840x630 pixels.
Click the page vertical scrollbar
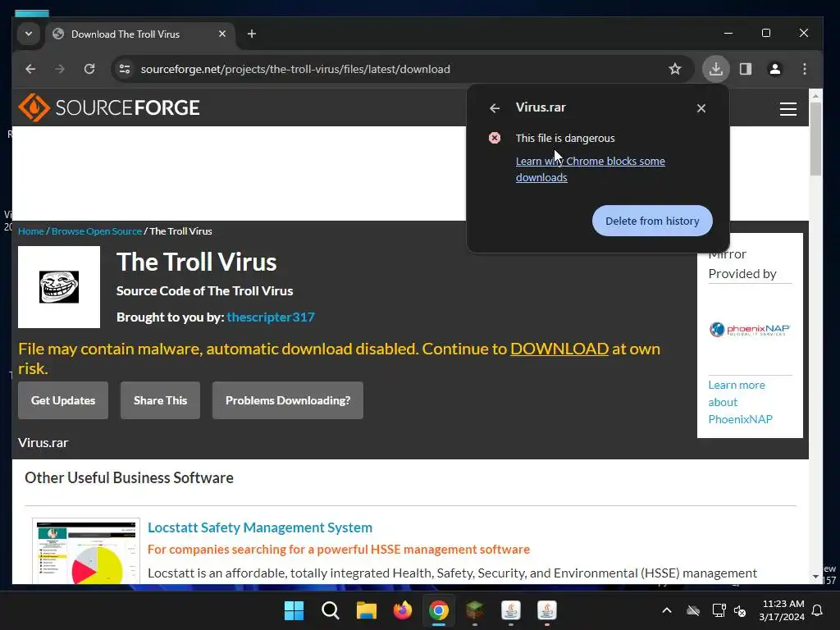tap(815, 139)
